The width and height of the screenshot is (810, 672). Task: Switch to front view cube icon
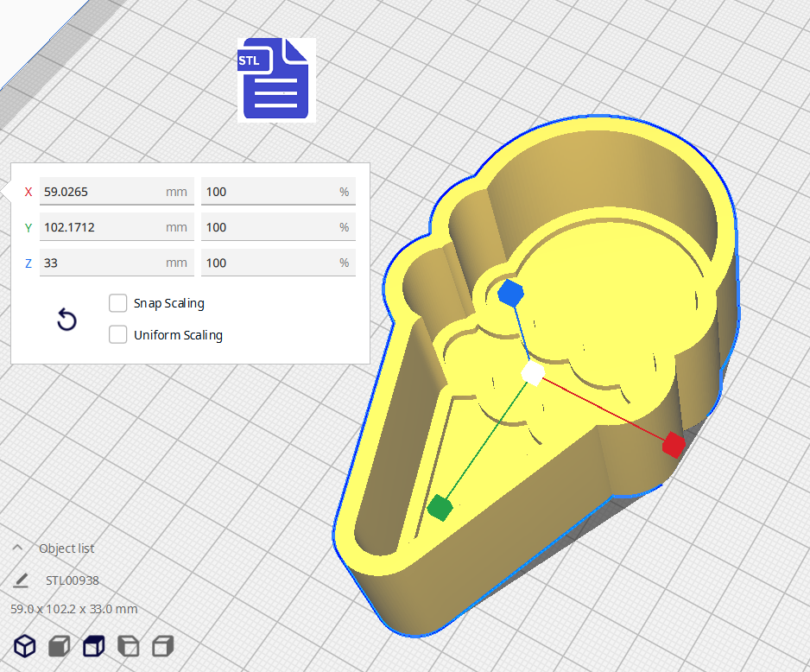[x=59, y=645]
